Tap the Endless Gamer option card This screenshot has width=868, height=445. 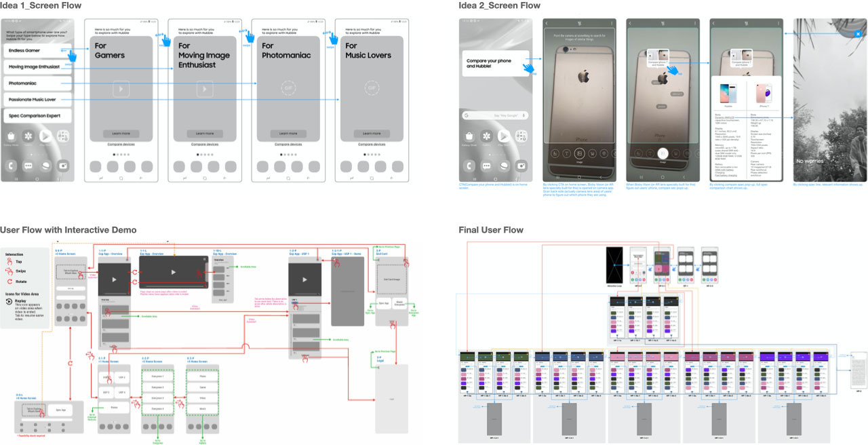point(37,51)
